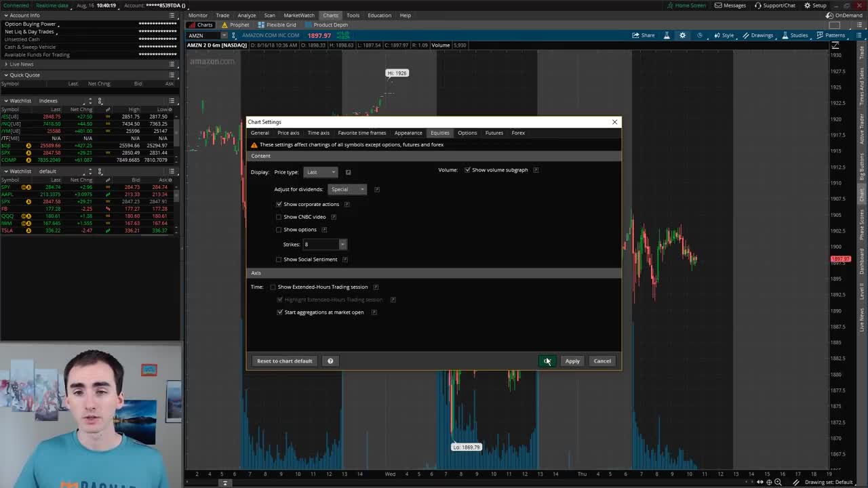Click the Messages envelope icon
Viewport: 868px width, 488px height.
coord(718,5)
